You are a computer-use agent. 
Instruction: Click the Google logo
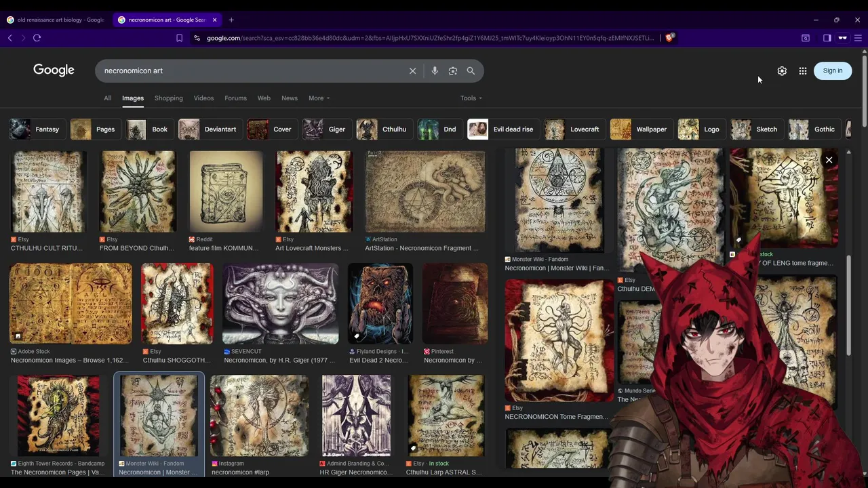54,70
